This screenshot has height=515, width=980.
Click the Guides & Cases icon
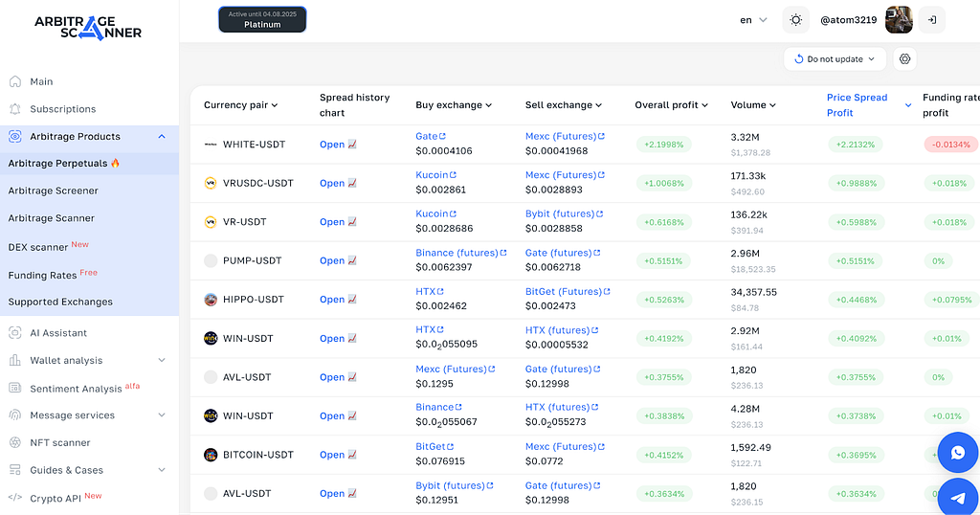(x=15, y=470)
